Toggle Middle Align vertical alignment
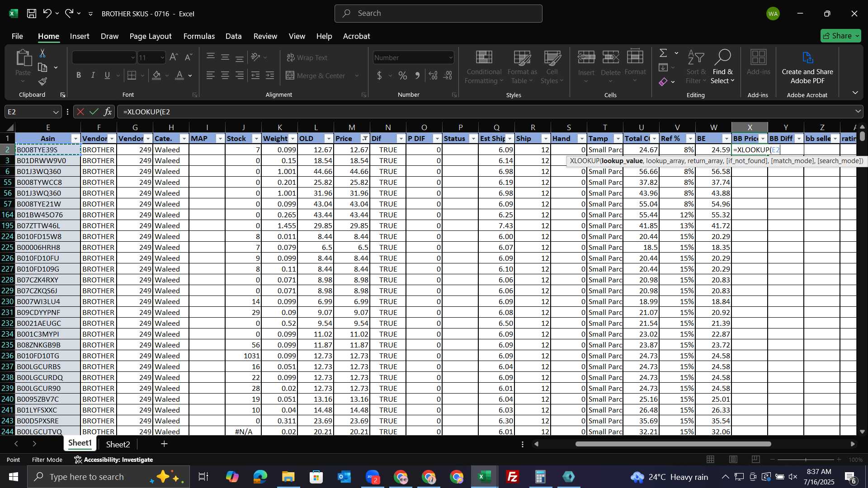Viewport: 868px width, 488px height. (225, 57)
